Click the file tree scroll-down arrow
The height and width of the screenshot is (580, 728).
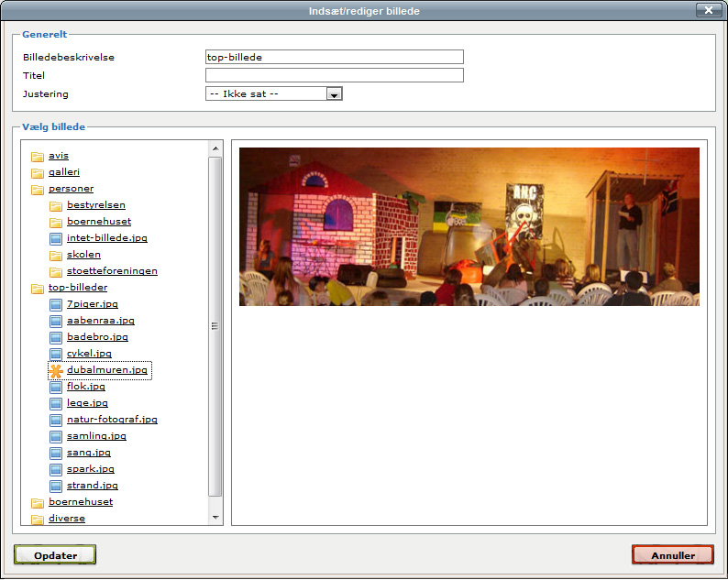(215, 518)
